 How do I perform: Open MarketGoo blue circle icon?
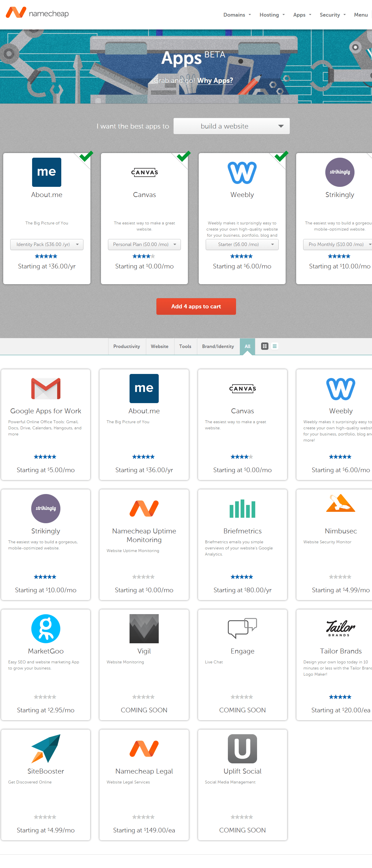click(46, 628)
